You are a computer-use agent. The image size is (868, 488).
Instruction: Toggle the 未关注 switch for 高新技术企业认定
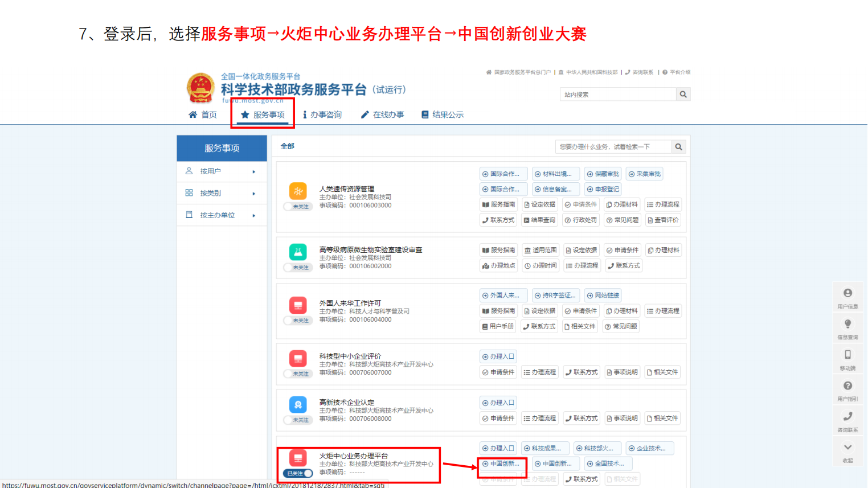point(298,420)
